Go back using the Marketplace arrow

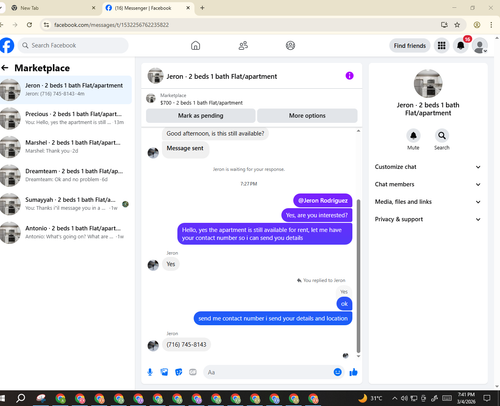[5, 68]
